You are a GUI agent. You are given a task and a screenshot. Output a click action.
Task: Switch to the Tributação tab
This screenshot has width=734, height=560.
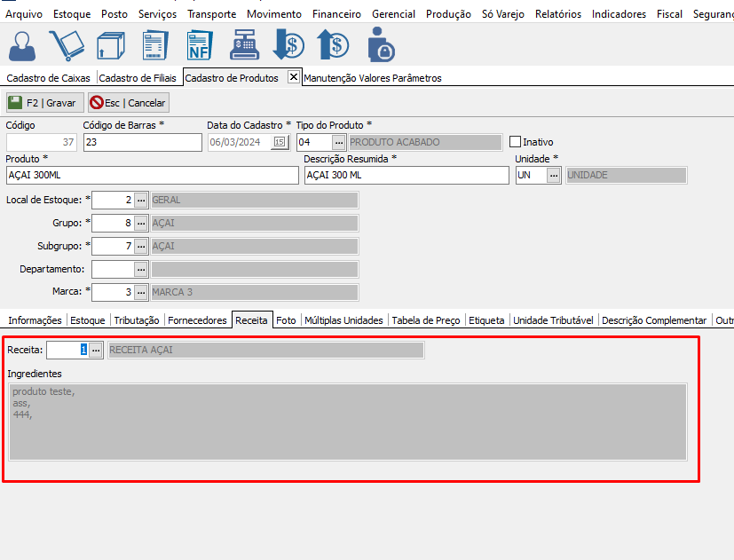pyautogui.click(x=137, y=320)
